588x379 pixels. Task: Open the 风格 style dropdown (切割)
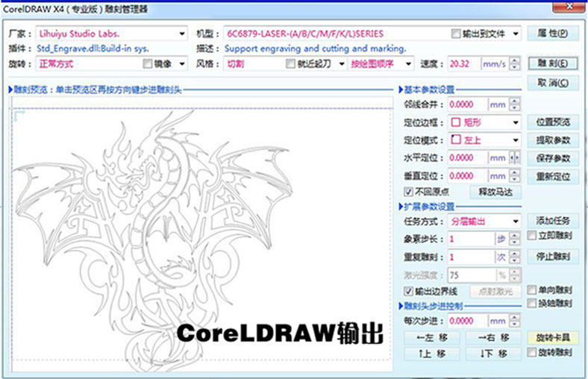pyautogui.click(x=341, y=63)
